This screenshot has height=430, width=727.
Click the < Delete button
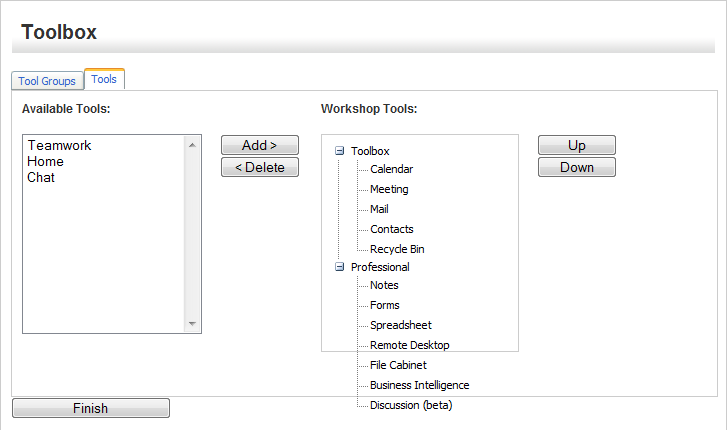pos(260,167)
